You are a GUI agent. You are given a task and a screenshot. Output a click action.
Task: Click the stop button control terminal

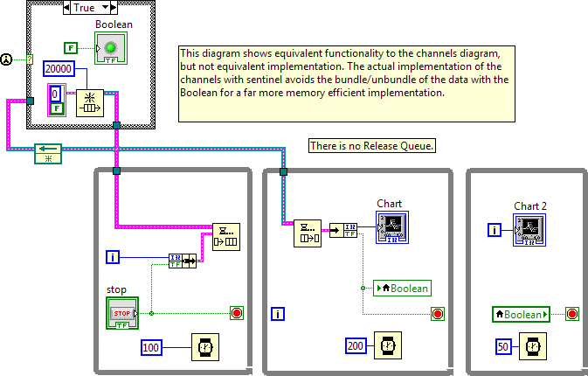122,313
